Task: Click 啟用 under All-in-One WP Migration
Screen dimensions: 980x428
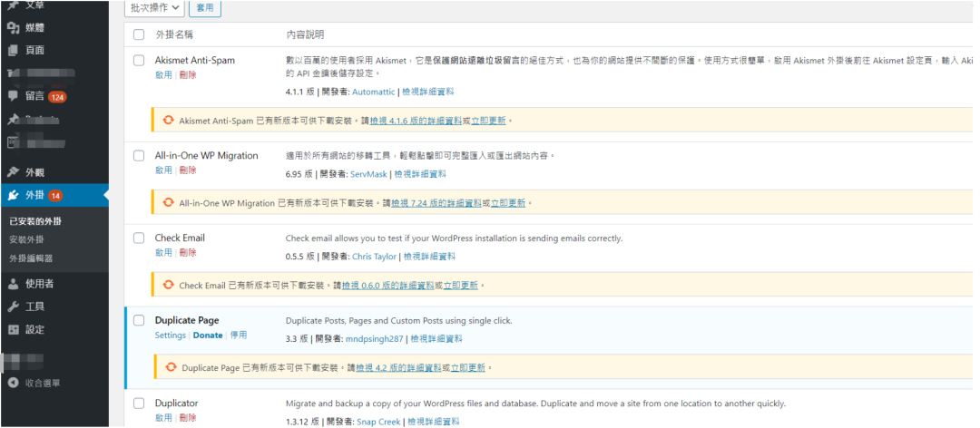Action: point(163,170)
